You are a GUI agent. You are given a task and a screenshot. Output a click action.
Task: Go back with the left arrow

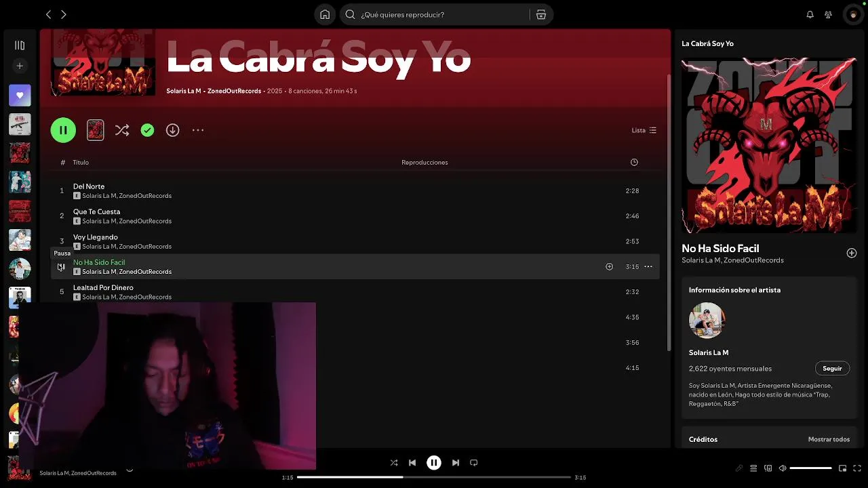[x=48, y=14]
